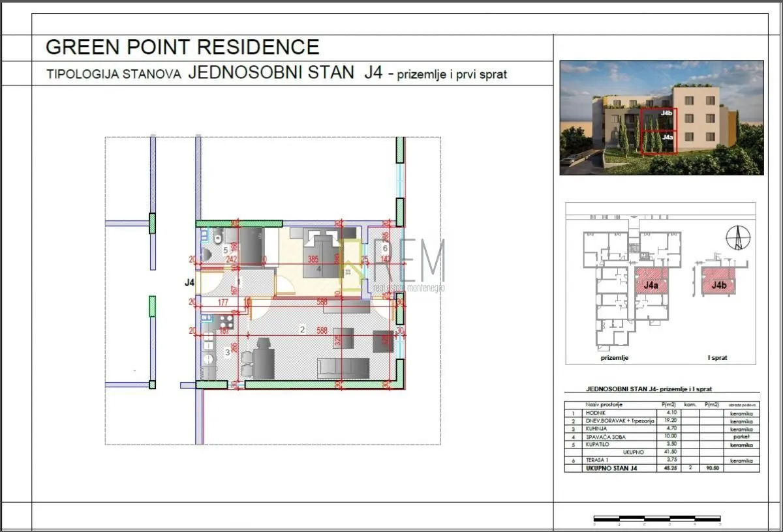Viewport: 783px width, 532px height.
Task: Click the 'TERASA 1' row name
Action: click(597, 460)
